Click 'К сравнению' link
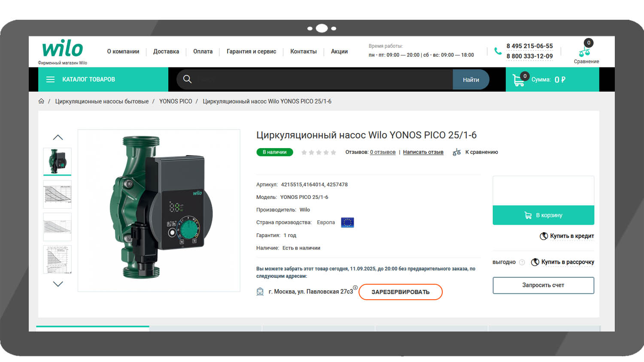This screenshot has width=644, height=362. pos(482,152)
